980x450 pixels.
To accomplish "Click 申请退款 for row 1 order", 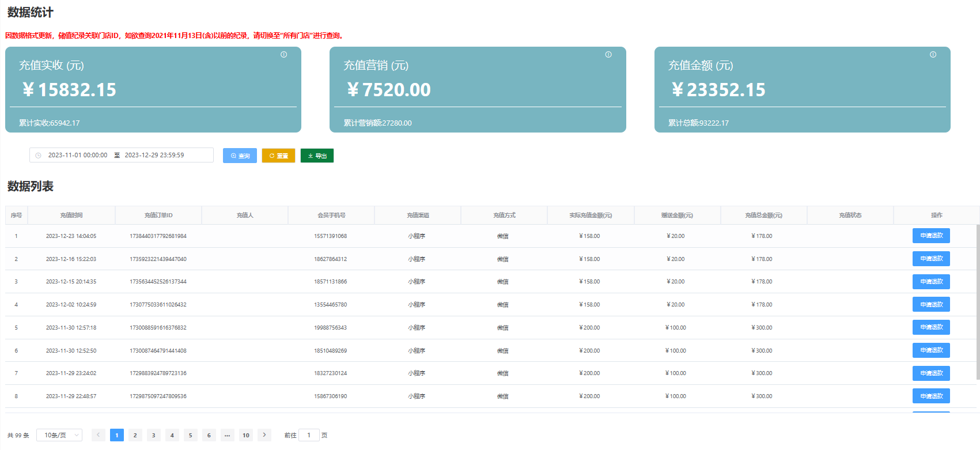I will coord(931,236).
